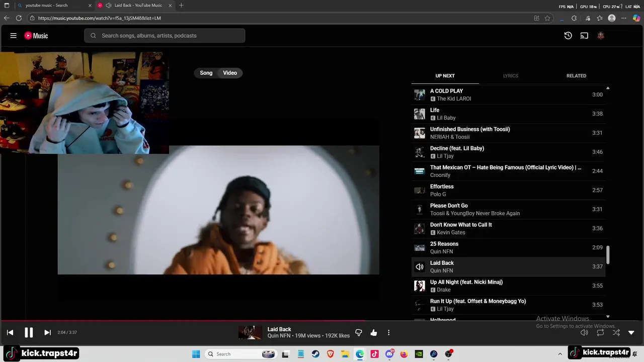The height and width of the screenshot is (362, 644).
Task: Play Please Don't Go by Toosii
Action: [508, 209]
